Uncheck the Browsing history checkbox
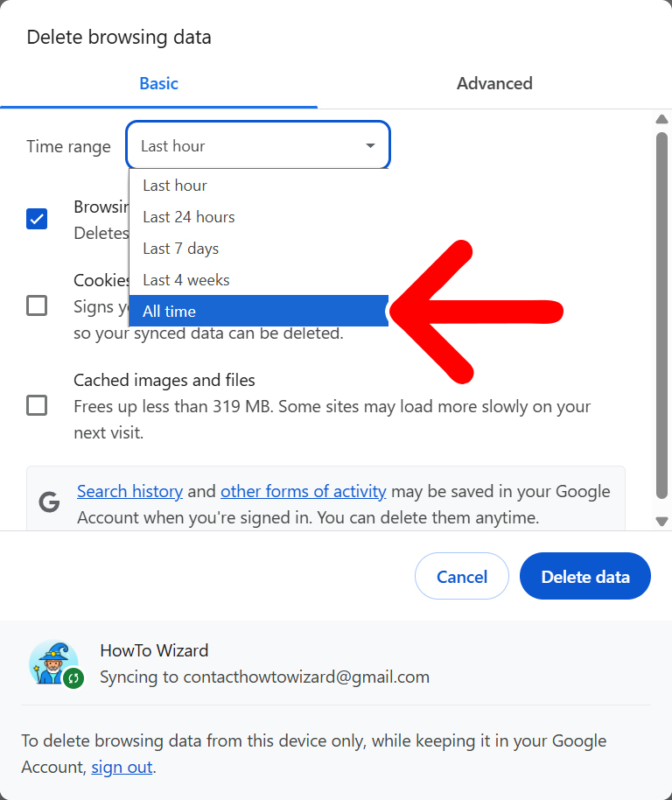This screenshot has width=672, height=800. tap(37, 219)
